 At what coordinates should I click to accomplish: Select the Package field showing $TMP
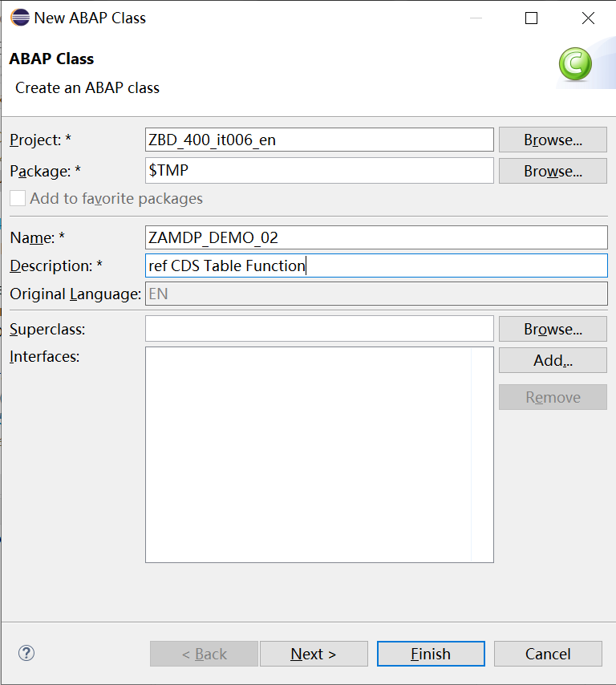coord(318,171)
